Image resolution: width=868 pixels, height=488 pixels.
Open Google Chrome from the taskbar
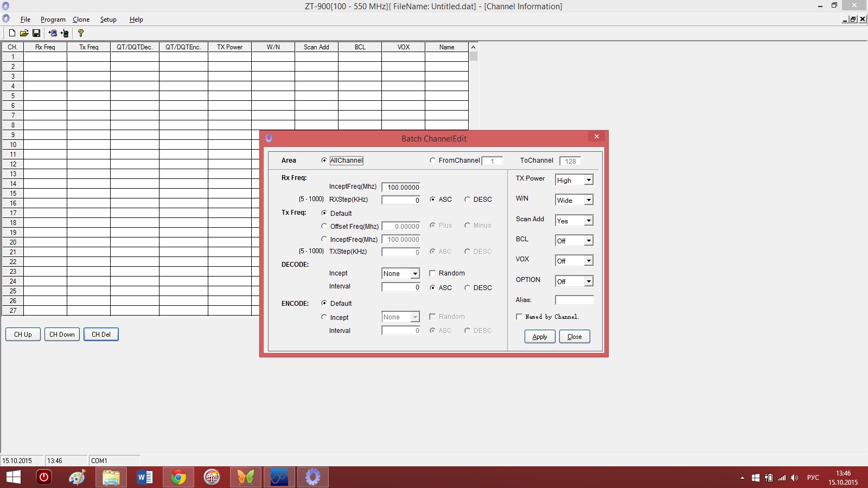coord(178,477)
